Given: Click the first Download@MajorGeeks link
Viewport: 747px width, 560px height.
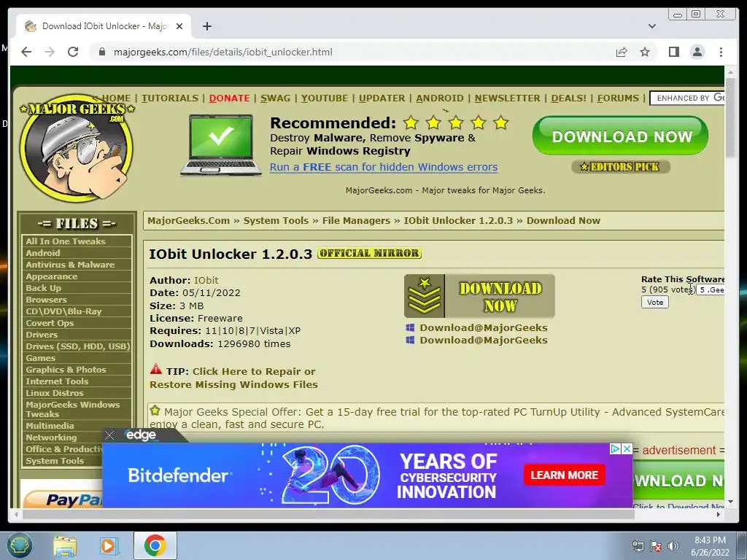Looking at the screenshot, I should pos(483,327).
